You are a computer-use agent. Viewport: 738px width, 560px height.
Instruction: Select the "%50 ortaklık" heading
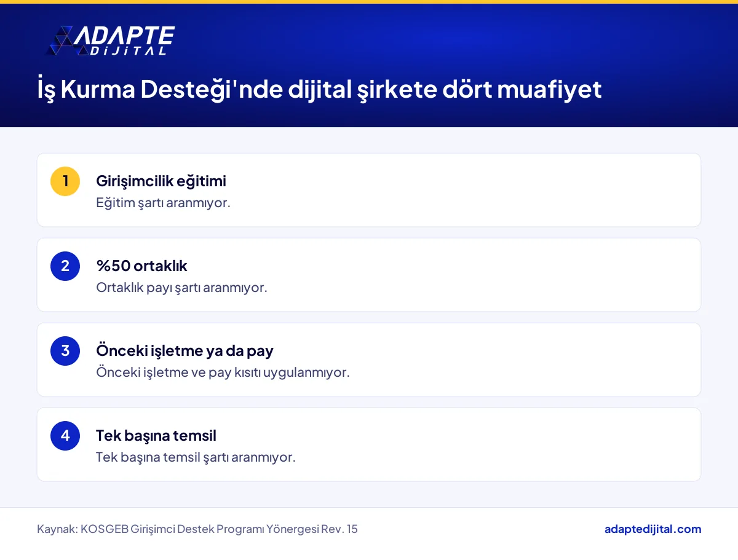click(141, 266)
